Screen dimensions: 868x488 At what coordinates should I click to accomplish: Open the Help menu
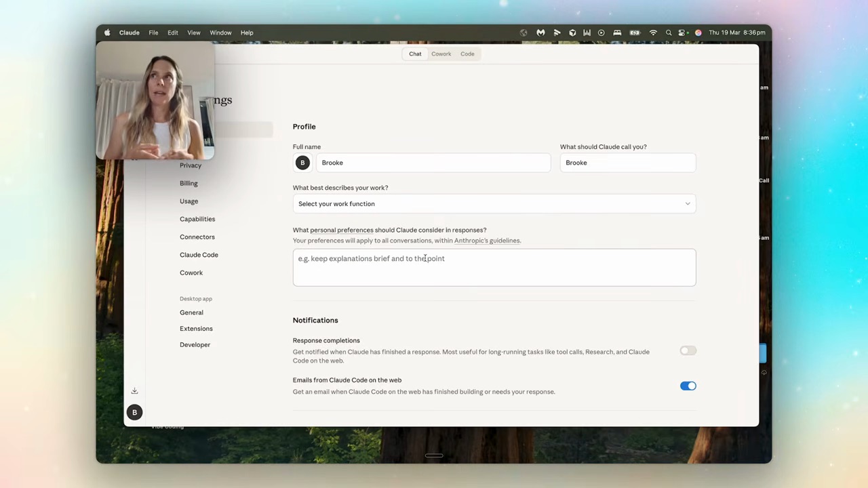click(x=247, y=33)
